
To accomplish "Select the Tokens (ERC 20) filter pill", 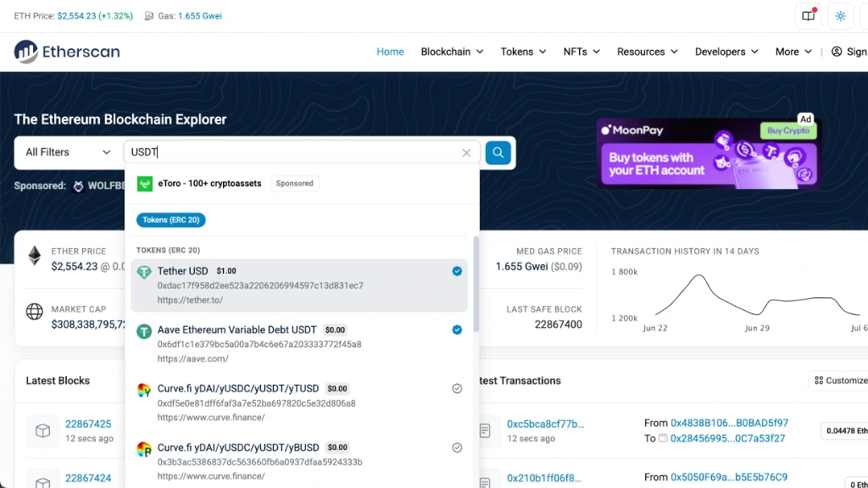I will (171, 220).
